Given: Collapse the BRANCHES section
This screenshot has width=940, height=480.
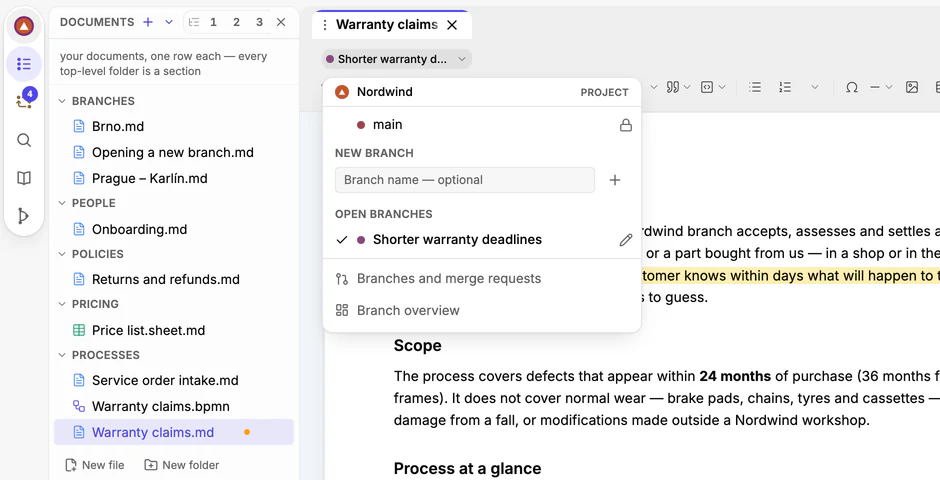Looking at the screenshot, I should [62, 101].
